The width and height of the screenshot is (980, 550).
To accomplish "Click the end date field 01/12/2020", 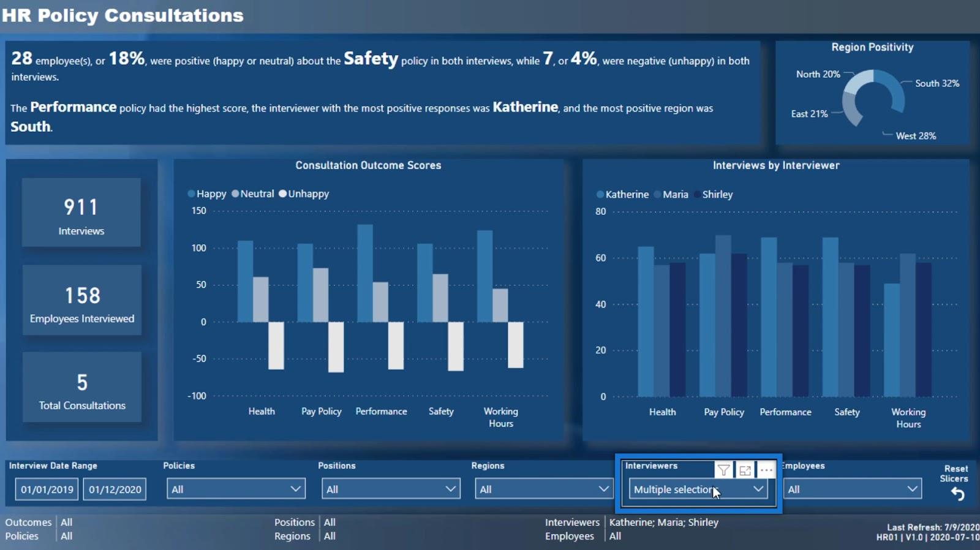I will [x=115, y=489].
